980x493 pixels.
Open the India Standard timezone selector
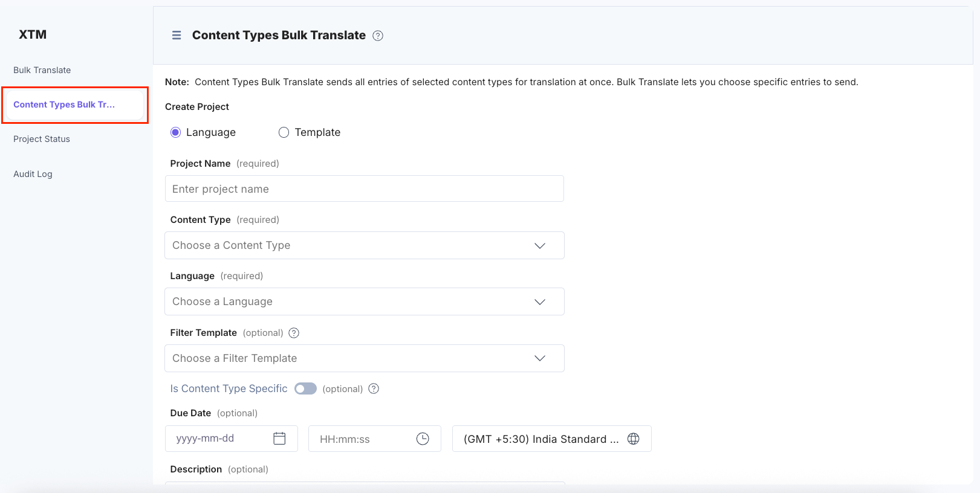(552, 439)
